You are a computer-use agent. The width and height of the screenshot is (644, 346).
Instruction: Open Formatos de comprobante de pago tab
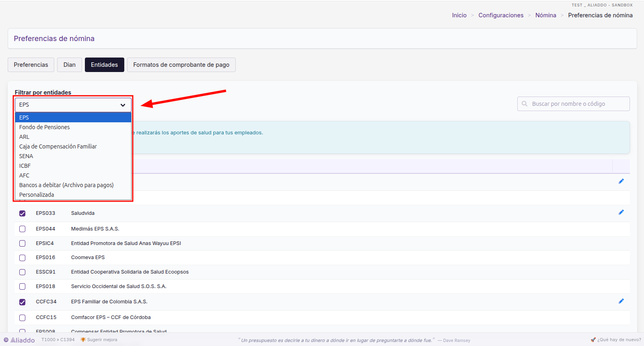coord(181,65)
